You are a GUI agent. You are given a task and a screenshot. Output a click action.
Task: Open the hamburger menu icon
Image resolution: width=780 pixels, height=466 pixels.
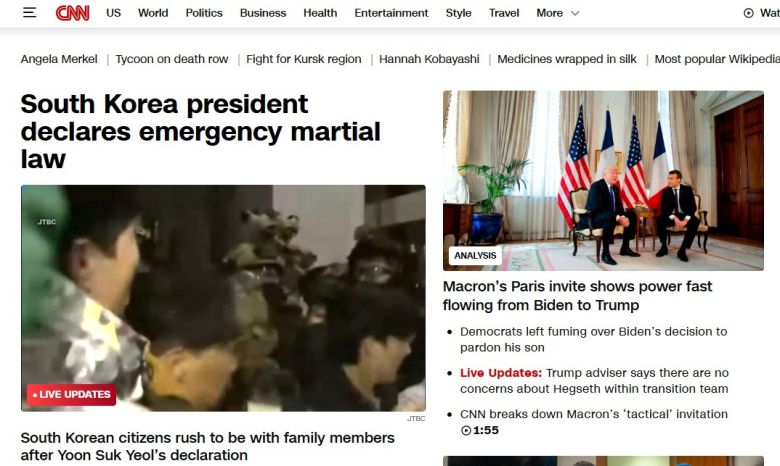pos(29,12)
